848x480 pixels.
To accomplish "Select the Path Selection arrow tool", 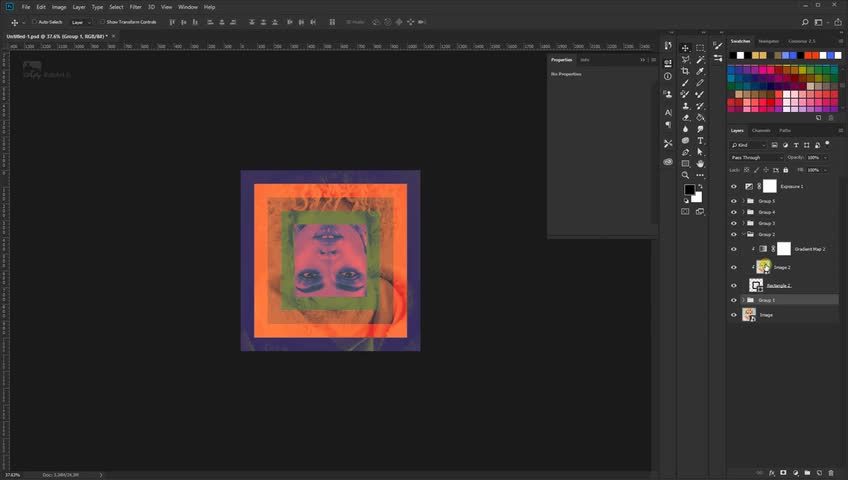I will (700, 152).
